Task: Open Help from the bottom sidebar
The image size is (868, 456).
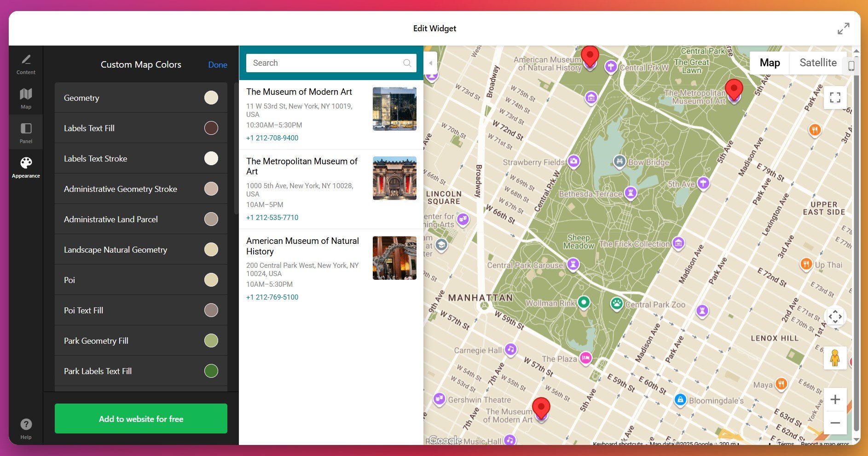Action: 26,424
